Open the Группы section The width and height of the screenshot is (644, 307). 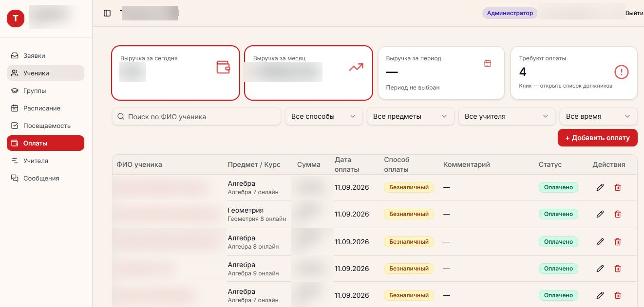(45, 91)
